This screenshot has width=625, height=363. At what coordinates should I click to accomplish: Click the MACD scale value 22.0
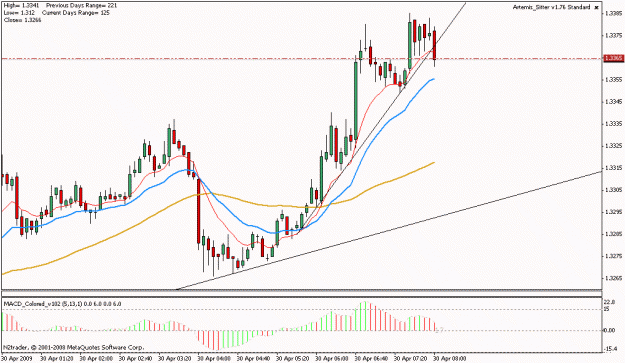610,302
